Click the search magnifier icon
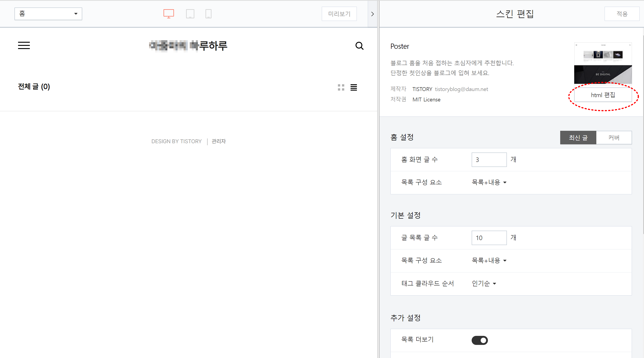The image size is (644, 358). coord(359,46)
